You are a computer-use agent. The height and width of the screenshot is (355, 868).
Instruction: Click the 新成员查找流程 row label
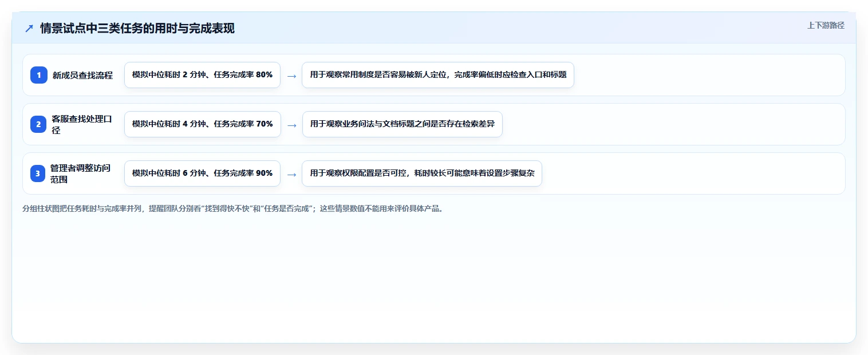coord(82,75)
